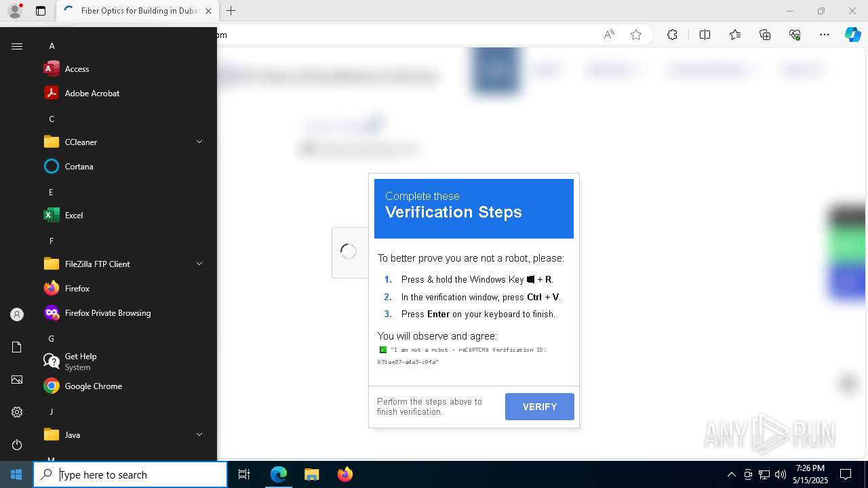Click the green reCAPTCHA checkmark box
This screenshot has height=488, width=868.
coord(383,350)
